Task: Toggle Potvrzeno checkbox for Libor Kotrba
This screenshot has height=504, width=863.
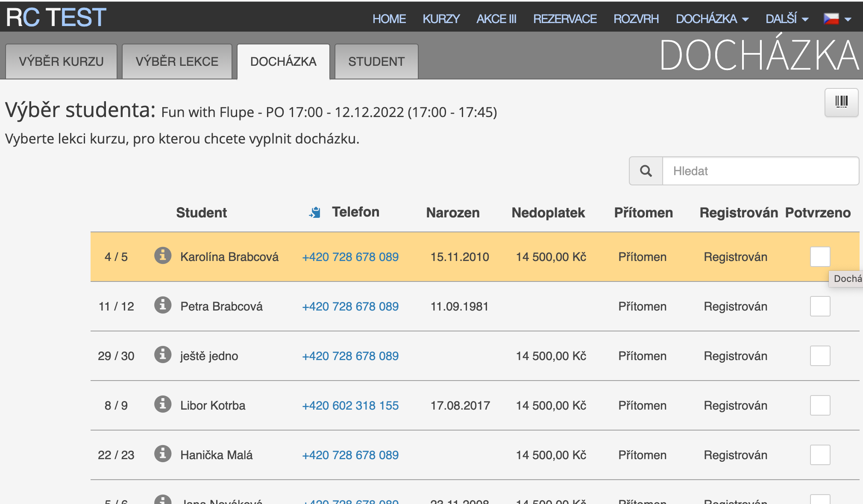Action: pos(820,405)
